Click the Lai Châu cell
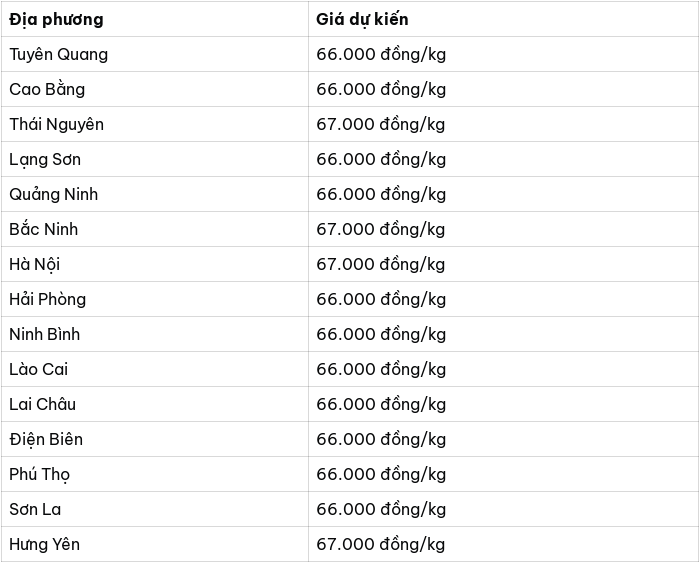This screenshot has width=700, height=563. (154, 404)
